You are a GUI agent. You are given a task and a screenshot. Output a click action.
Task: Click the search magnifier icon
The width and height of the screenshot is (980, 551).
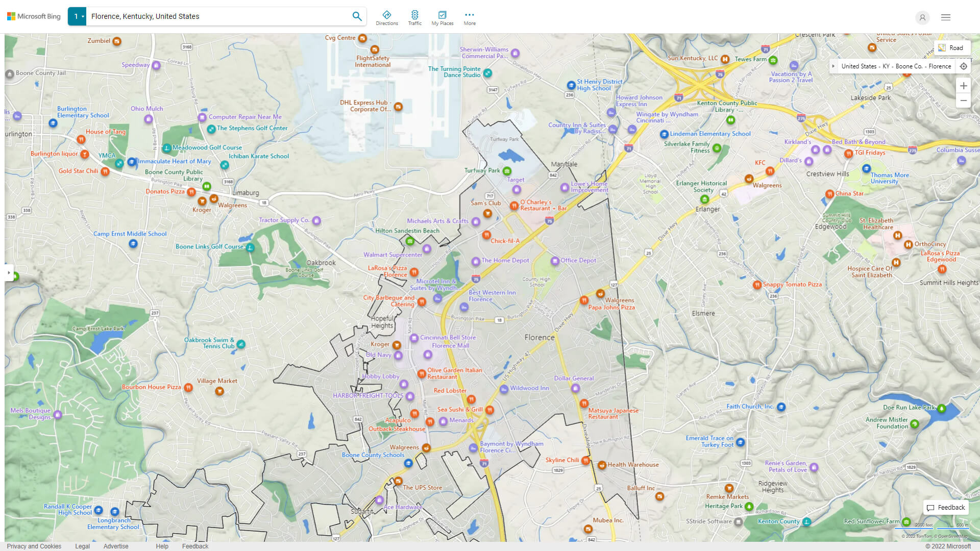[x=357, y=16]
